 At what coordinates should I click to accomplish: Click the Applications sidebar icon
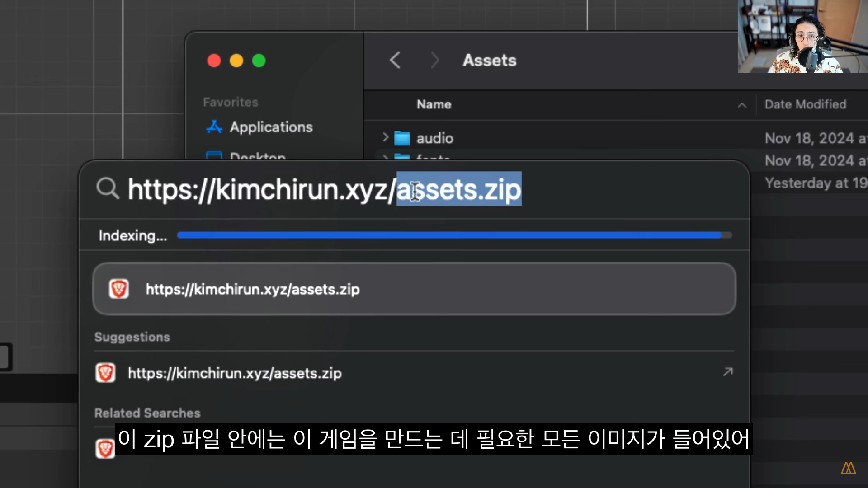click(214, 127)
